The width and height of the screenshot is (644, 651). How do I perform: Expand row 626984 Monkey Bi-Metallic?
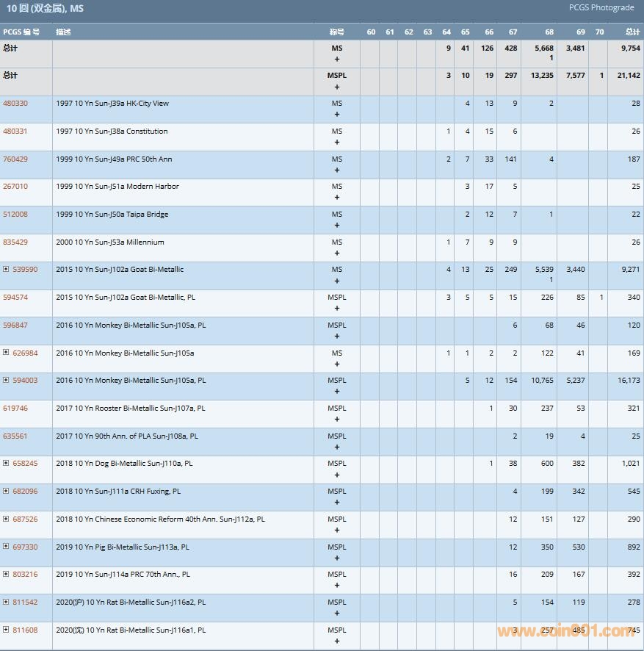click(x=6, y=352)
